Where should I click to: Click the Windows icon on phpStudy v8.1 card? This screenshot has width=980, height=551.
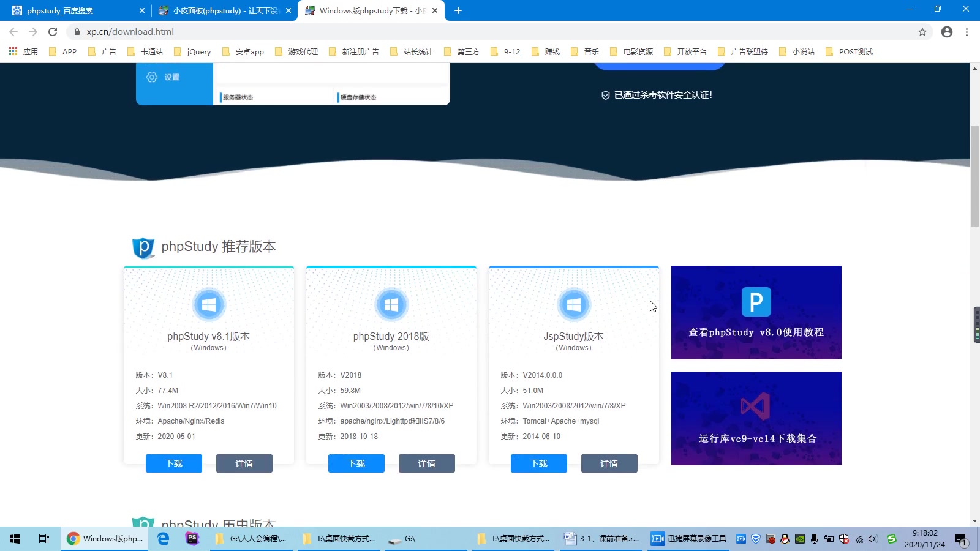tap(209, 304)
